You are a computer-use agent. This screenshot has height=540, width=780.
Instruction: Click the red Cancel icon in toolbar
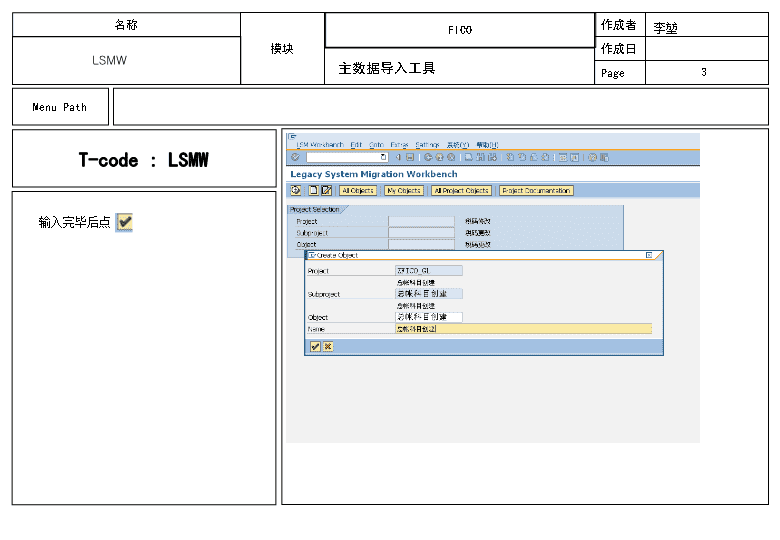[451, 157]
